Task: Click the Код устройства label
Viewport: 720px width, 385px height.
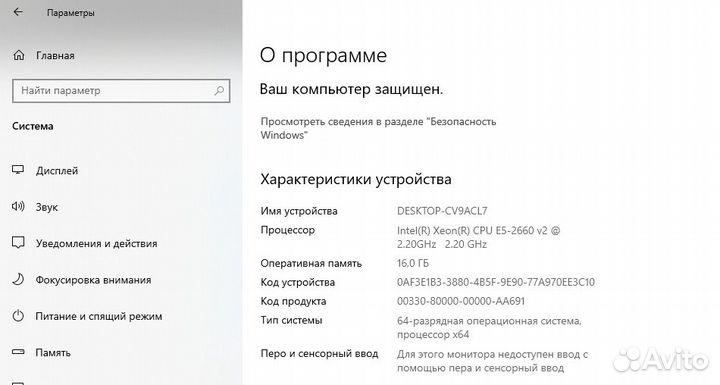Action: 298,282
